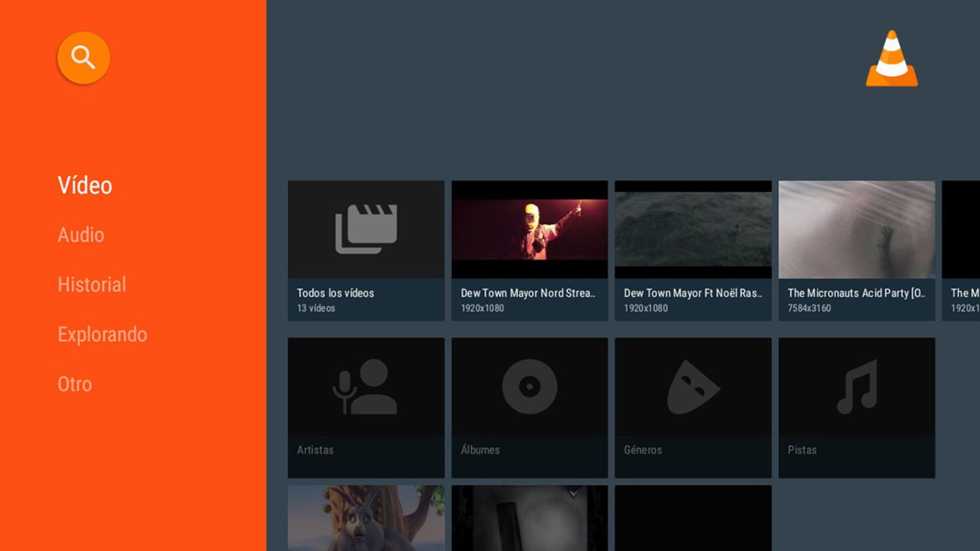Select the Explorando sidebar entry
The image size is (980, 551).
coord(102,334)
